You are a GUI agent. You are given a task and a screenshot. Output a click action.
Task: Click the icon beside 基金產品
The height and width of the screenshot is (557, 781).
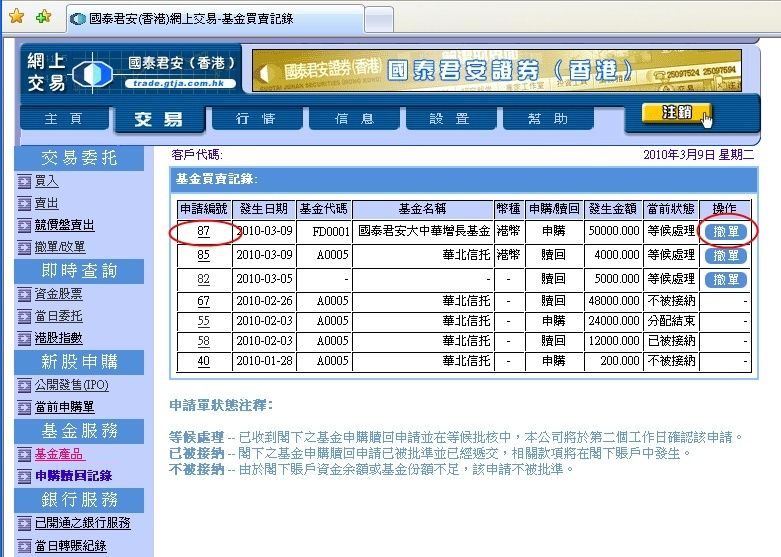[x=24, y=454]
